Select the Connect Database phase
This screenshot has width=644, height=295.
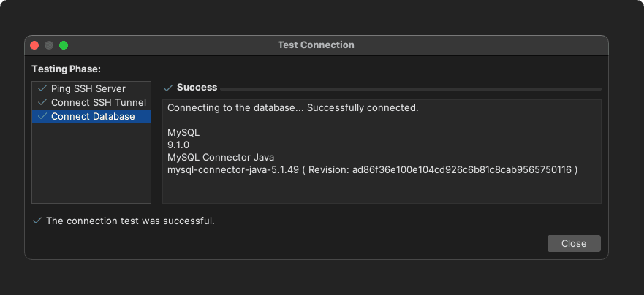tap(91, 117)
